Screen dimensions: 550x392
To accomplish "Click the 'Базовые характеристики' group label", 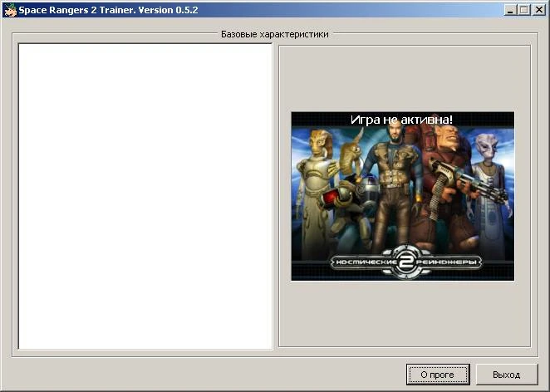I will pos(275,34).
